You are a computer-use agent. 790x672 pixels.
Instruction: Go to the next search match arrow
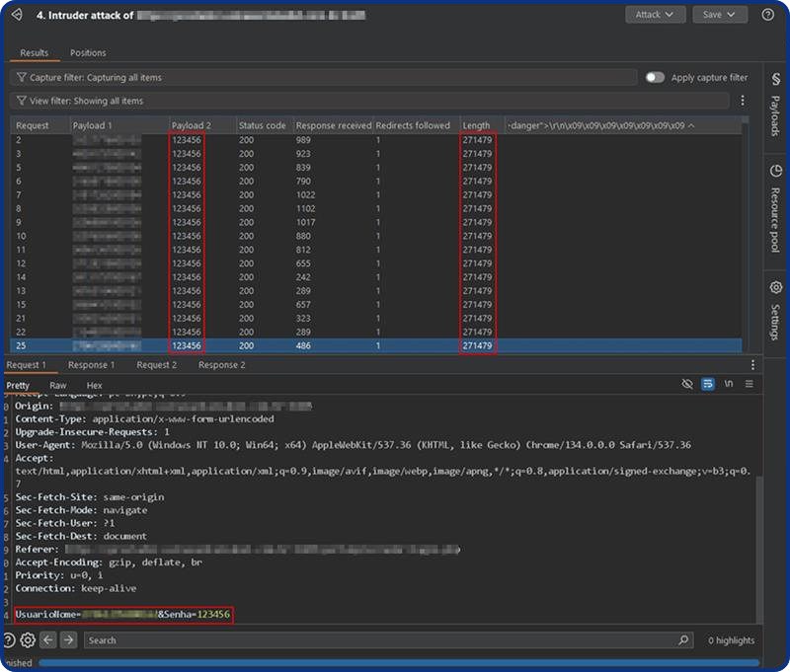68,640
